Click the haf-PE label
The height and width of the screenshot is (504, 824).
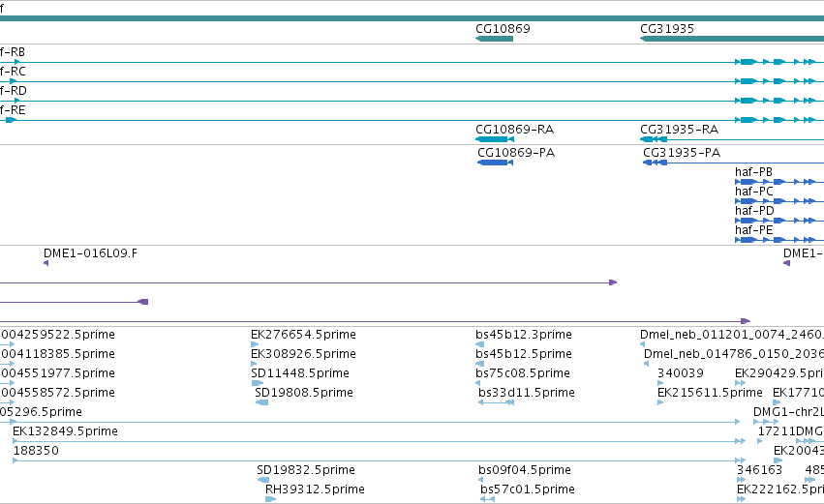pos(753,230)
